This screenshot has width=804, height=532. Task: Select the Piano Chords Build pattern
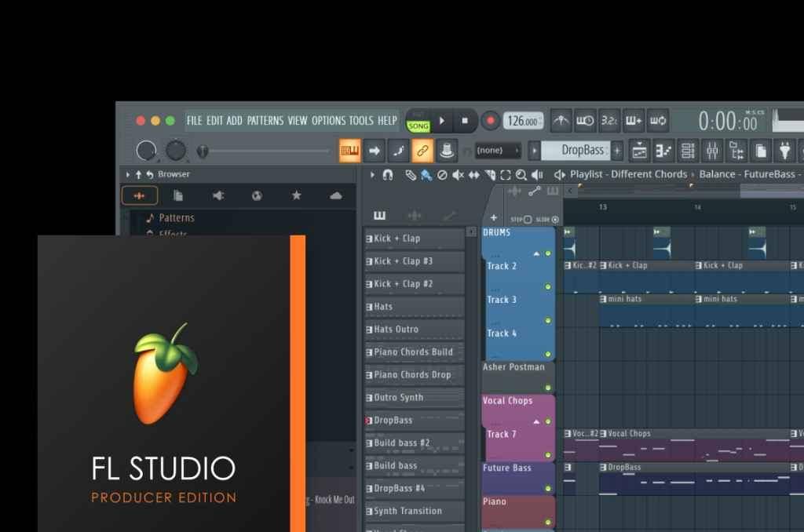tap(414, 352)
